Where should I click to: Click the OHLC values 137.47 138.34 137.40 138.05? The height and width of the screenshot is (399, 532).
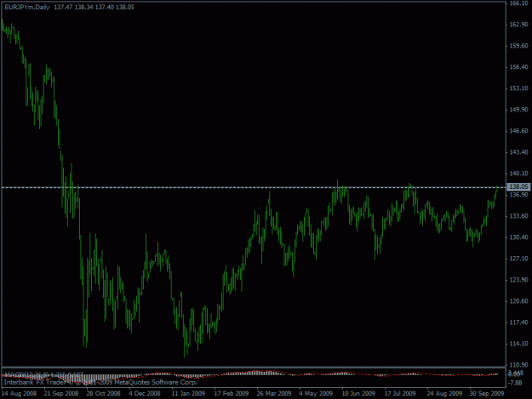coord(94,7)
